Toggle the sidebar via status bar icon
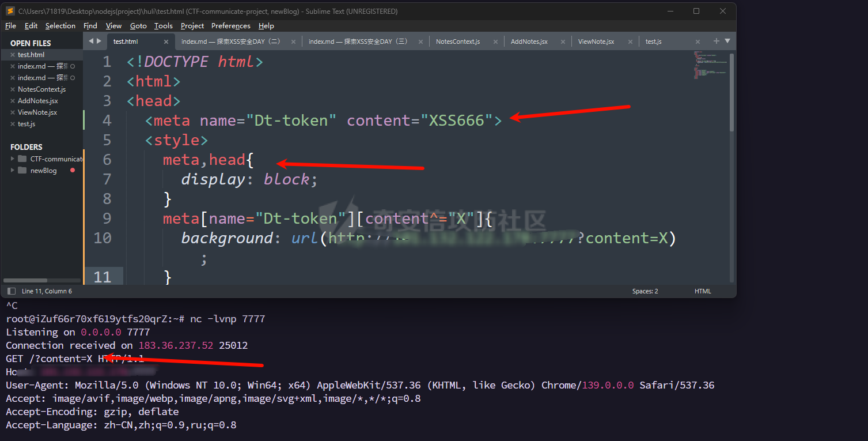 click(x=12, y=291)
